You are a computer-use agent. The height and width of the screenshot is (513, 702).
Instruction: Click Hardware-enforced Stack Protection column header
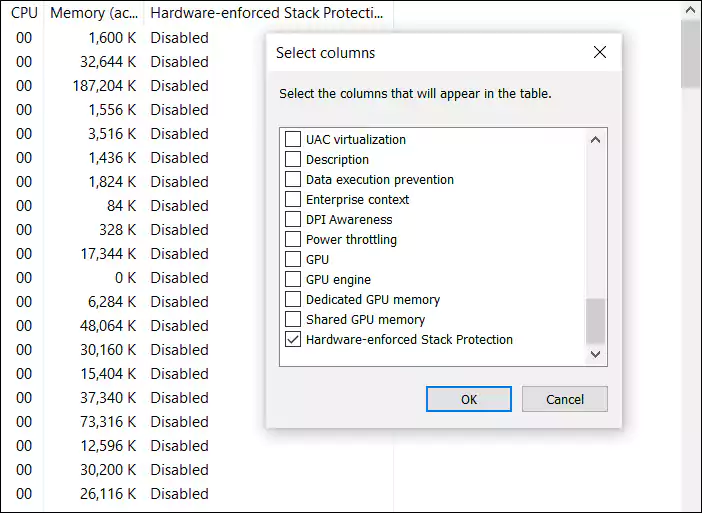point(268,13)
